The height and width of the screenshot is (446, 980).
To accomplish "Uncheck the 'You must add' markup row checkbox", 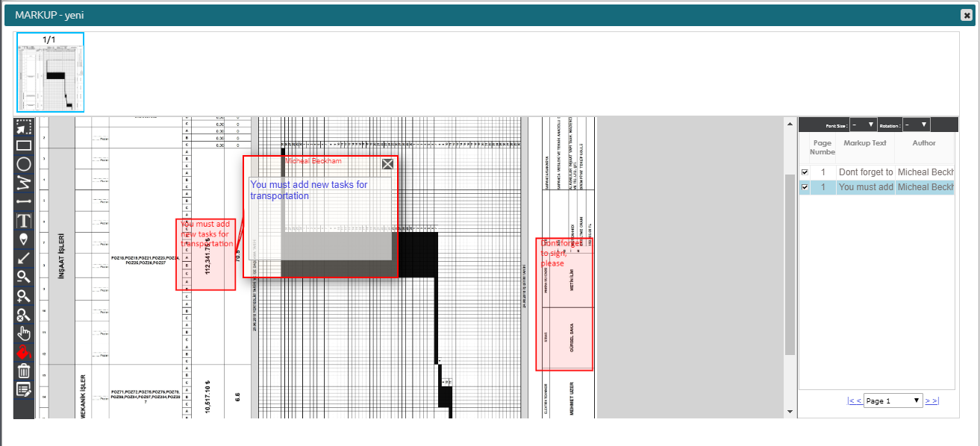I will tap(805, 187).
